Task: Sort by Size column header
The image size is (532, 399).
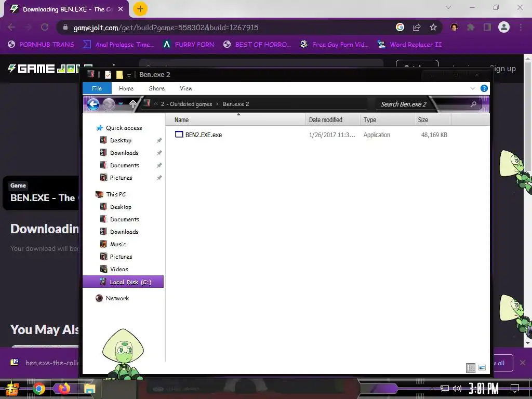Action: [433, 120]
